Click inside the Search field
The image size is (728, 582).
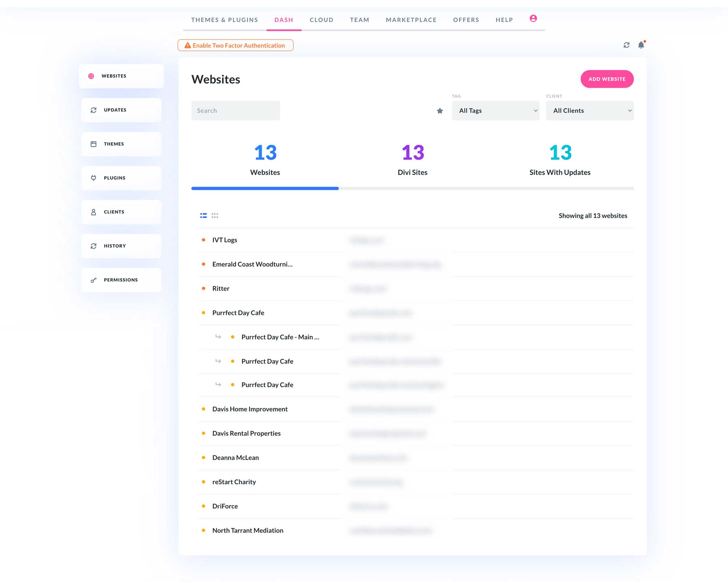pos(235,110)
